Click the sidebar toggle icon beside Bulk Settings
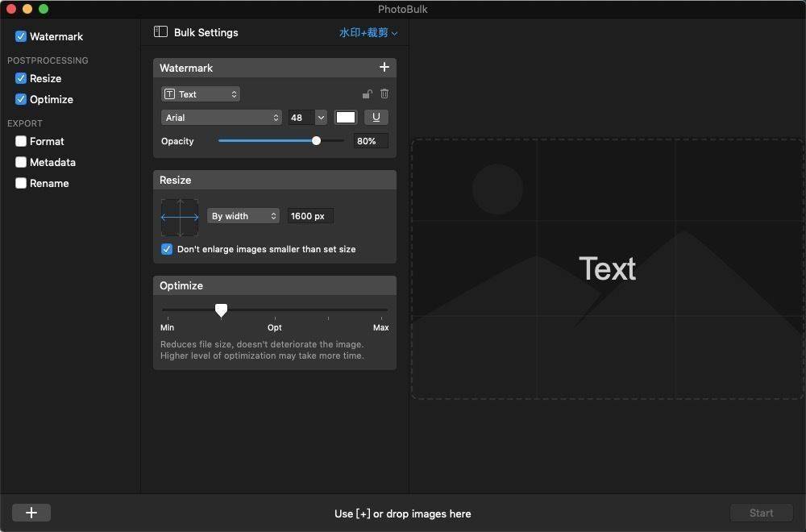Viewport: 806px width, 532px height. click(x=160, y=32)
